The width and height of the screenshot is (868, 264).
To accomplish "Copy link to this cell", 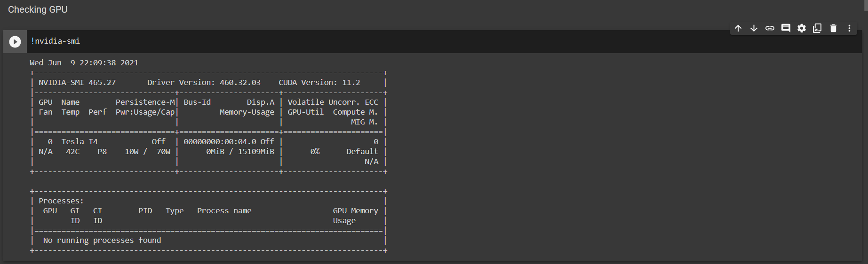I will coord(770,28).
